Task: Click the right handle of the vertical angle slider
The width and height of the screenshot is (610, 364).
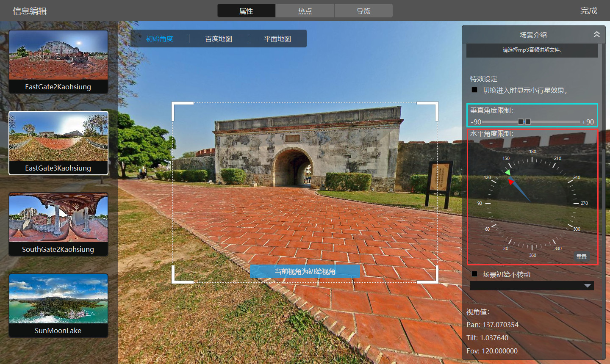Action: click(x=528, y=122)
